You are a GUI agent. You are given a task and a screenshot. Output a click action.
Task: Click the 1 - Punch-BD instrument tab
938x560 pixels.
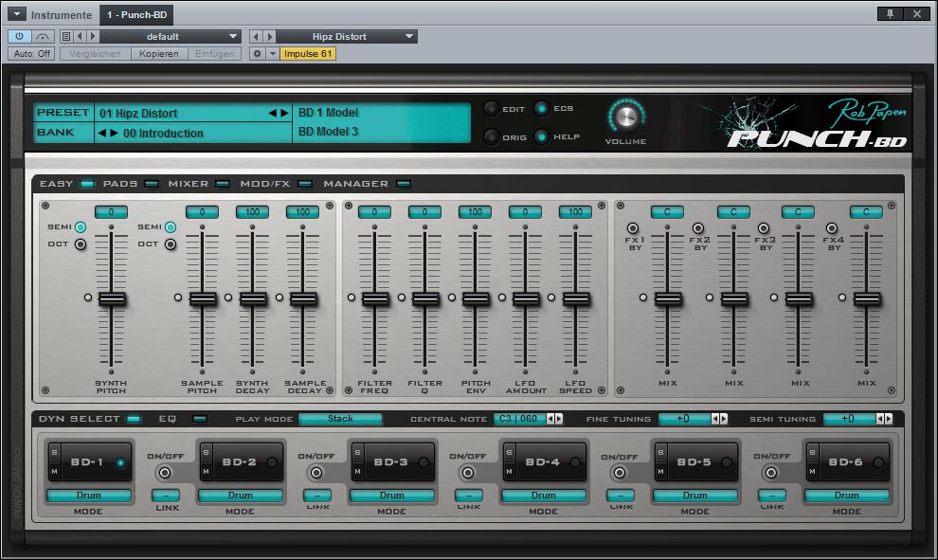(x=137, y=14)
